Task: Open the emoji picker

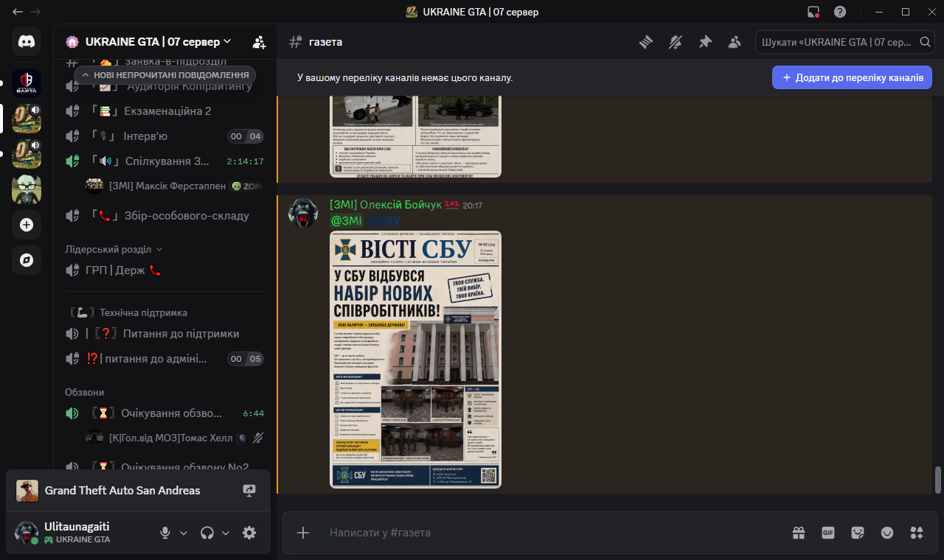Action: [887, 533]
